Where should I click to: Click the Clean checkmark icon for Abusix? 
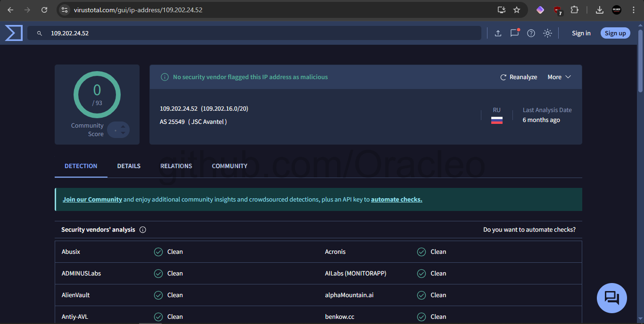[x=158, y=252]
